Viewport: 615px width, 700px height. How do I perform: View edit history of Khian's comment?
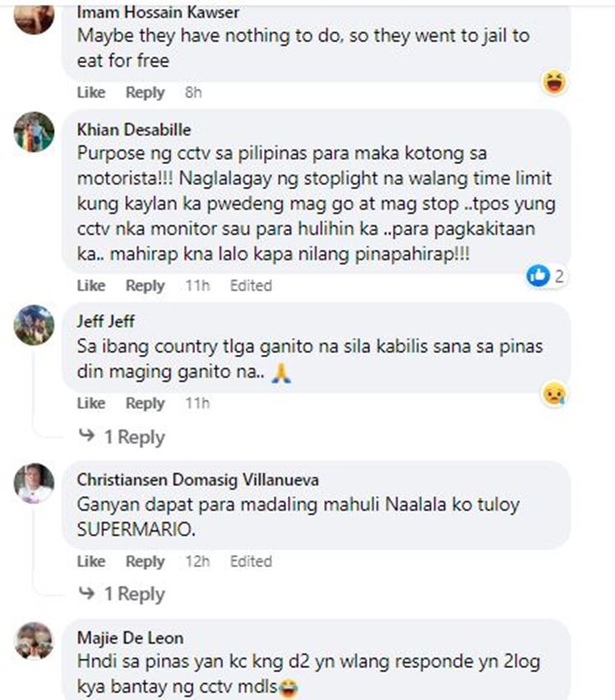[x=251, y=285]
